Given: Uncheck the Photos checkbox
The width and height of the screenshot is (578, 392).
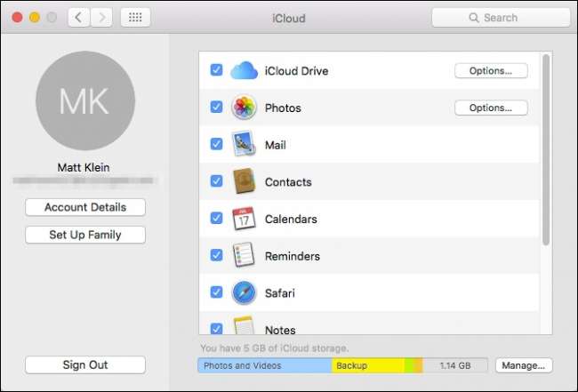Looking at the screenshot, I should point(216,108).
